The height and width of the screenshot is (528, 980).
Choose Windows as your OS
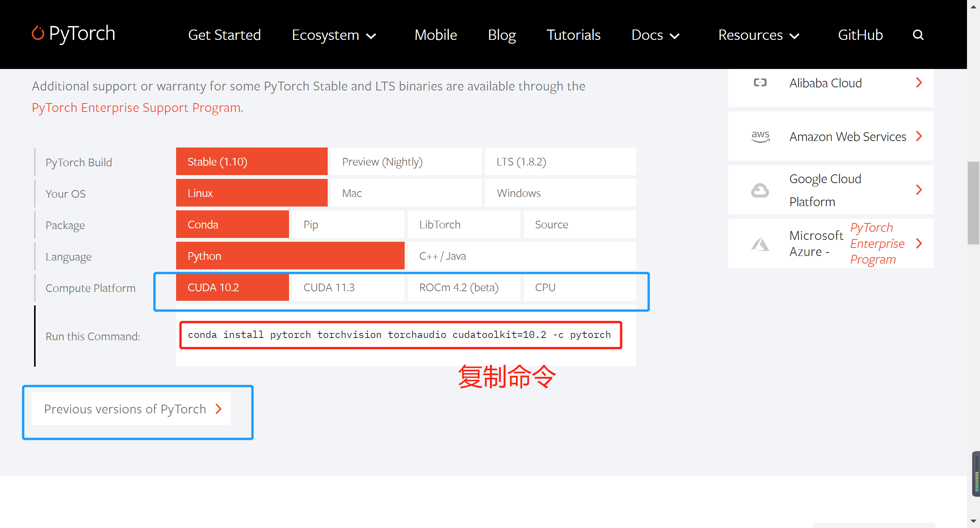[x=560, y=193]
